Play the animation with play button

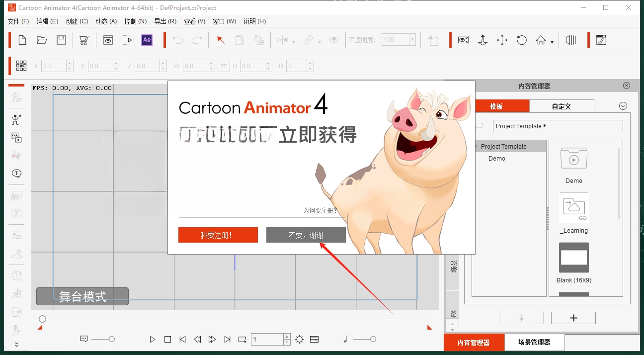coord(153,339)
